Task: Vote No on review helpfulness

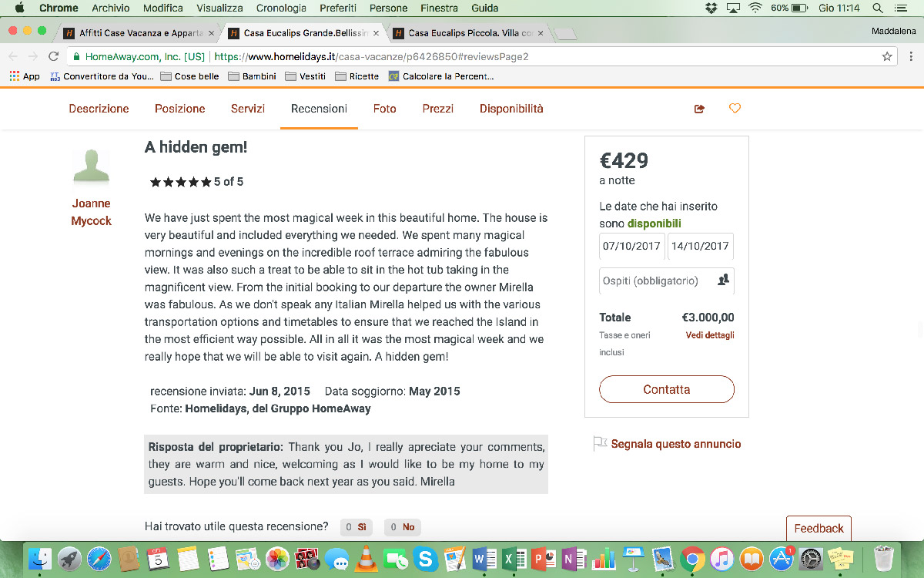Action: tap(402, 527)
